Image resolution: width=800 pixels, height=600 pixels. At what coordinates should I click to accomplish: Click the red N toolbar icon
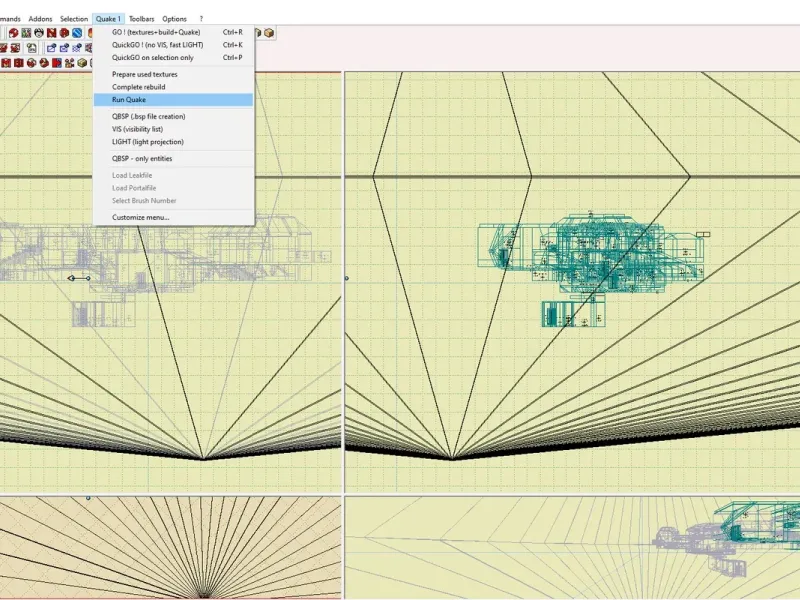coord(52,33)
